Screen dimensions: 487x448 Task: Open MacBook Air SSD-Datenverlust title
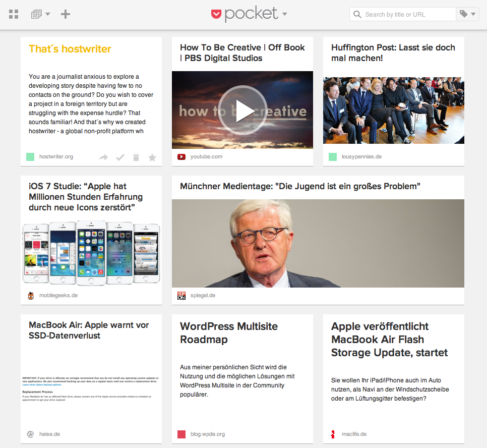click(89, 330)
